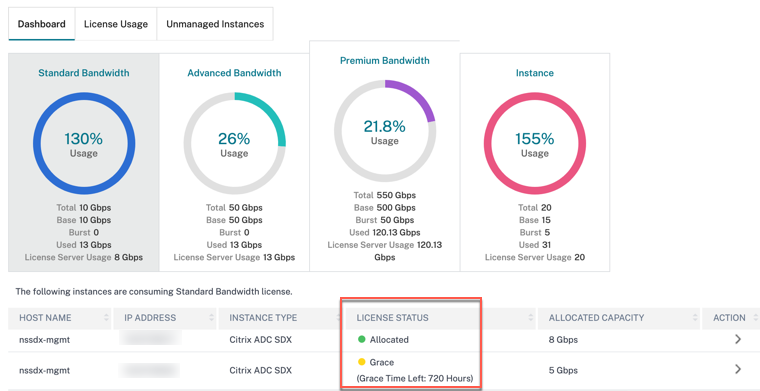Open action chevron for Grace 5 Gbps row
This screenshot has height=391, width=760.
click(x=738, y=370)
